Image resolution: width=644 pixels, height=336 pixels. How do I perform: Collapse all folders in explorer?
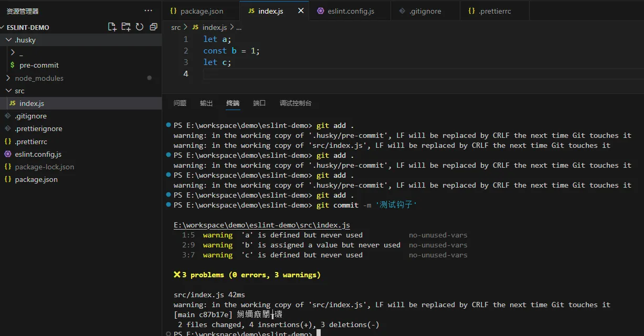click(x=153, y=27)
